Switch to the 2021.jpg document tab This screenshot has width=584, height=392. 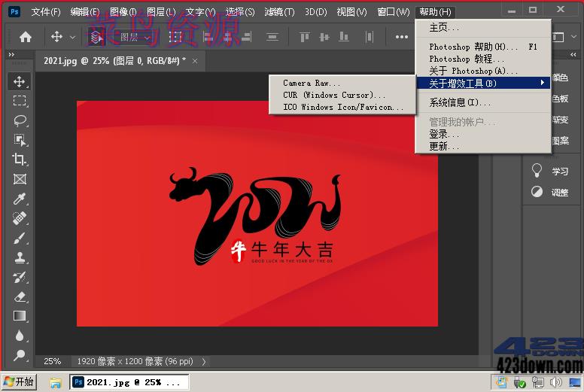114,61
